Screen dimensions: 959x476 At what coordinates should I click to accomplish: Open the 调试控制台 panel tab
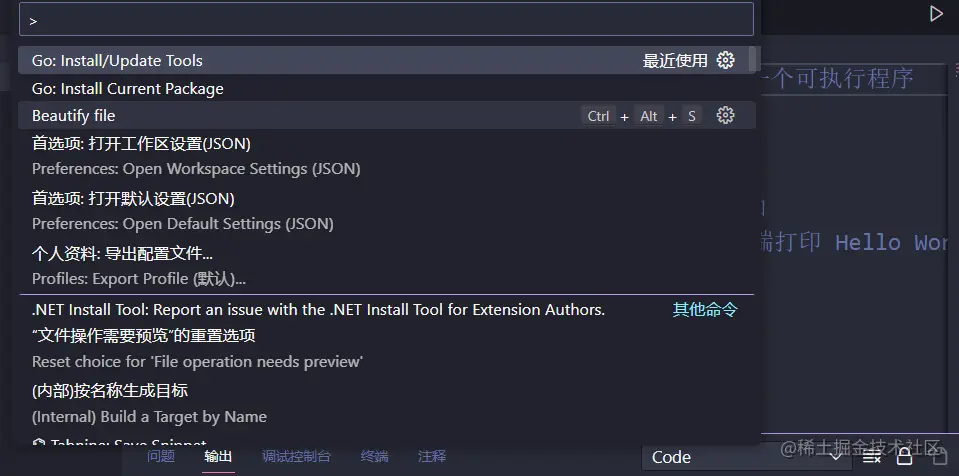pos(297,456)
